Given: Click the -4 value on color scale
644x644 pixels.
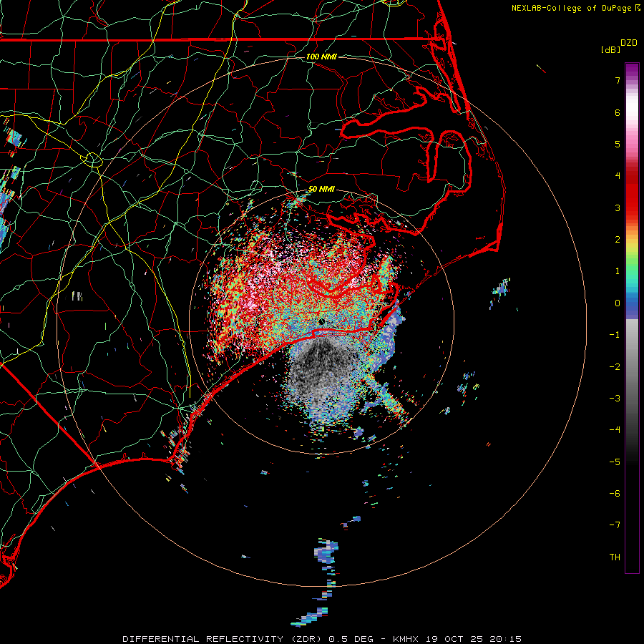Looking at the screenshot, I should coord(615,430).
